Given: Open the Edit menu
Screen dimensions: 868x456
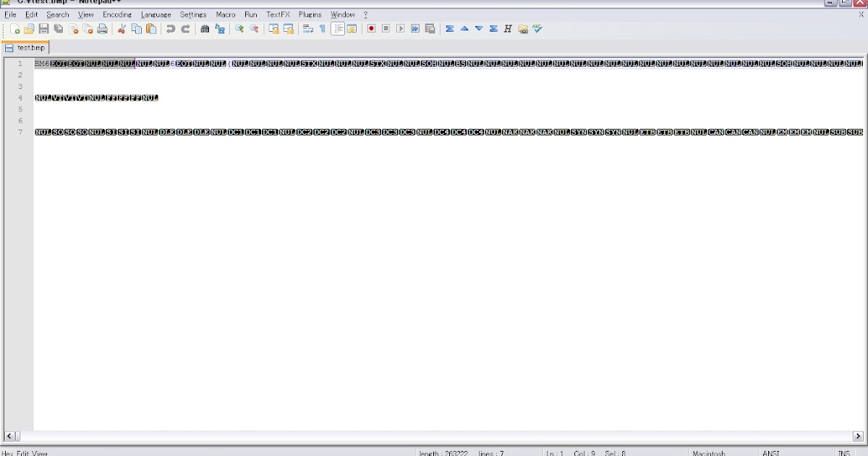Looking at the screenshot, I should [32, 14].
